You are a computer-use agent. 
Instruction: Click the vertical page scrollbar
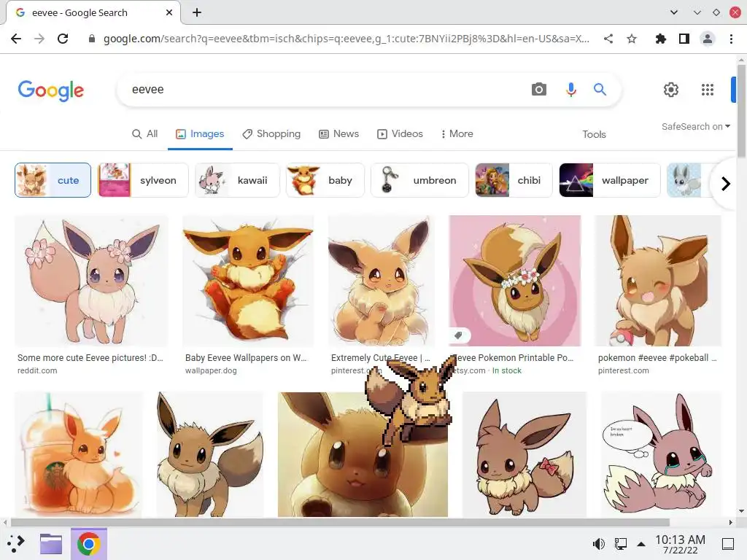[x=741, y=111]
